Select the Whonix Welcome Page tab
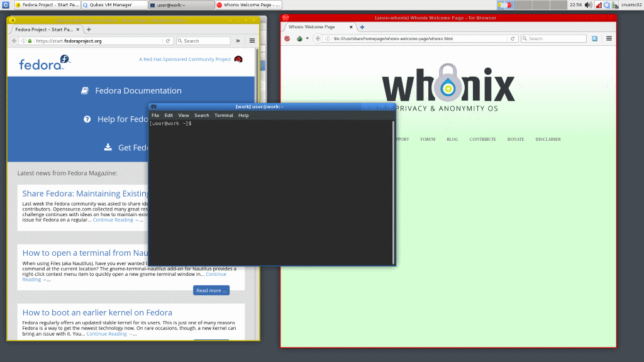 coord(319,27)
